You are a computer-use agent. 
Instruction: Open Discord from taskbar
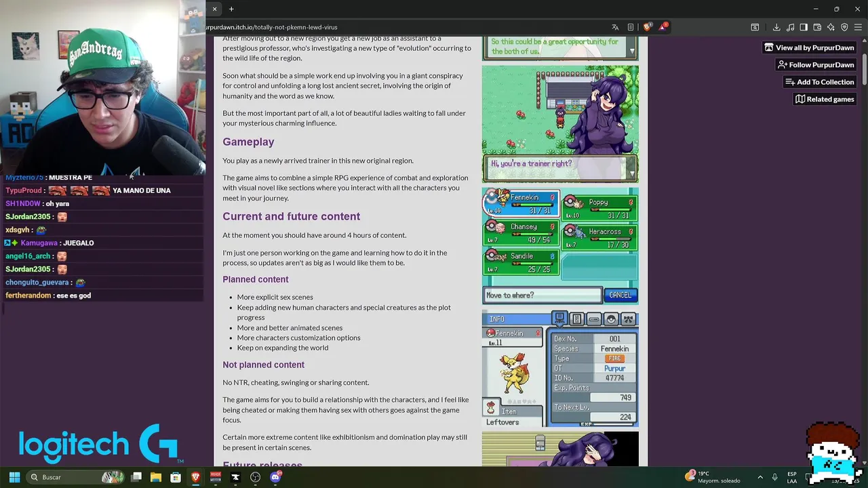coord(275,477)
